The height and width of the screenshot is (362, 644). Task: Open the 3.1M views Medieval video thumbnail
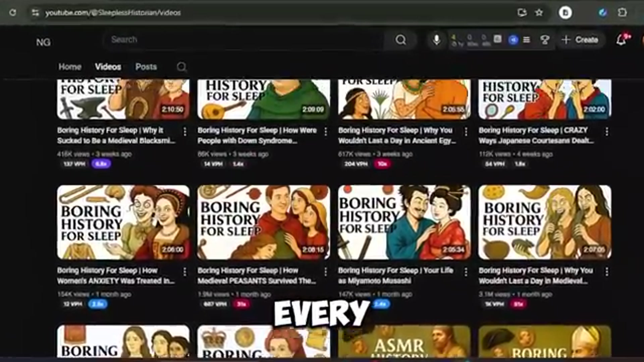(x=545, y=222)
